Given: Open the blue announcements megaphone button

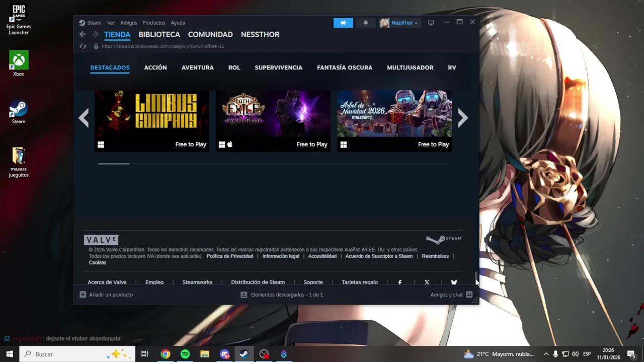Looking at the screenshot, I should point(343,23).
